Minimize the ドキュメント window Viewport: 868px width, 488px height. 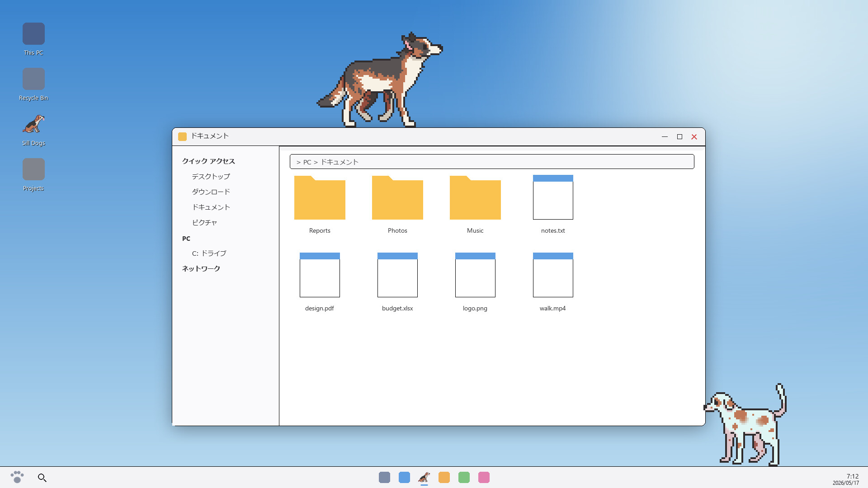665,136
